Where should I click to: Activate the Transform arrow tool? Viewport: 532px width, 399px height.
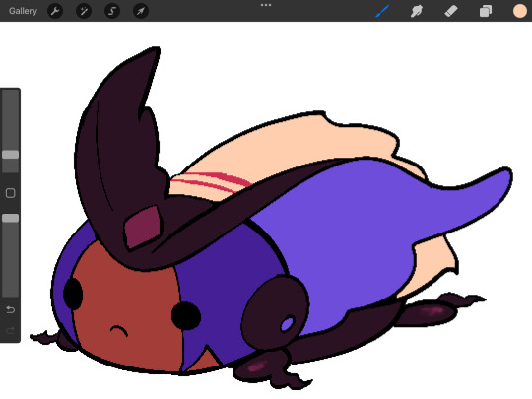pyautogui.click(x=141, y=11)
